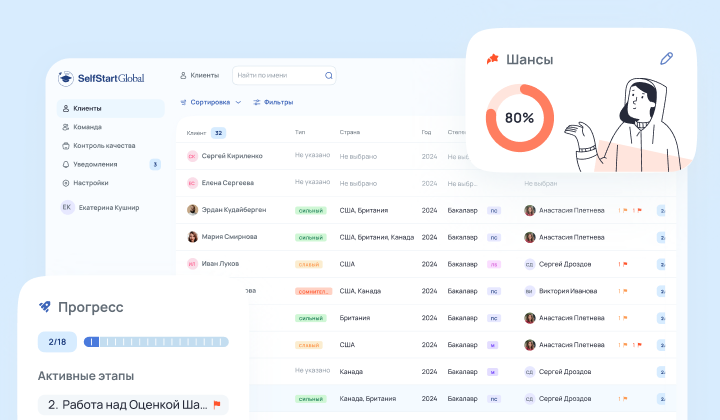Open the Фильтры panel
This screenshot has height=420, width=720.
[x=272, y=102]
